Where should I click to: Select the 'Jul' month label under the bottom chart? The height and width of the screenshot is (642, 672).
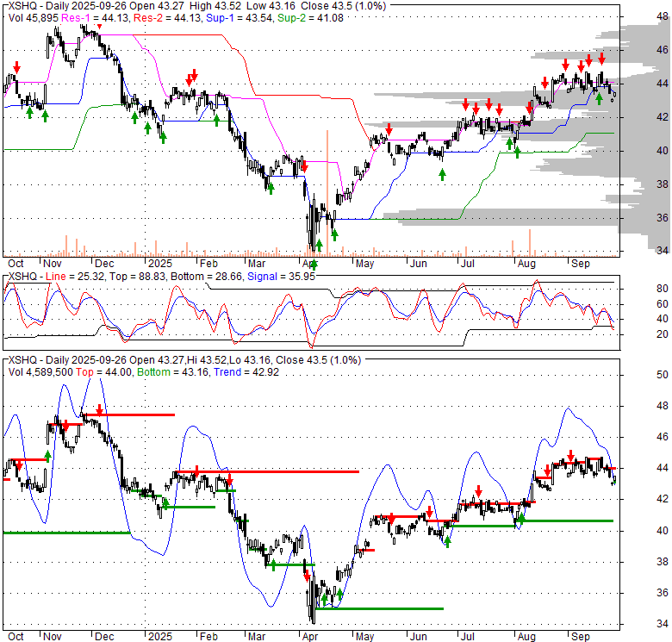pyautogui.click(x=467, y=637)
